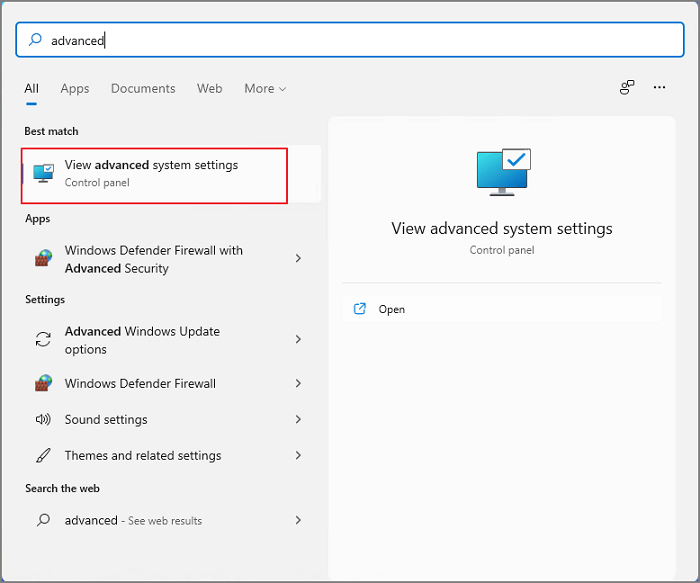Image resolution: width=700 pixels, height=583 pixels.
Task: Switch to the Documents tab
Action: pos(143,89)
